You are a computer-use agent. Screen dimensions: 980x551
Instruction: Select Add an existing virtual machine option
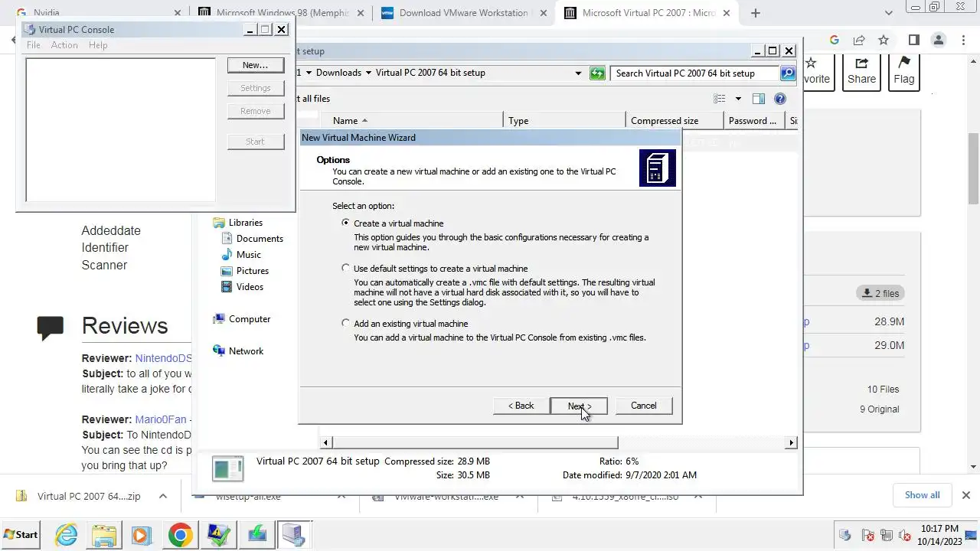(x=346, y=324)
